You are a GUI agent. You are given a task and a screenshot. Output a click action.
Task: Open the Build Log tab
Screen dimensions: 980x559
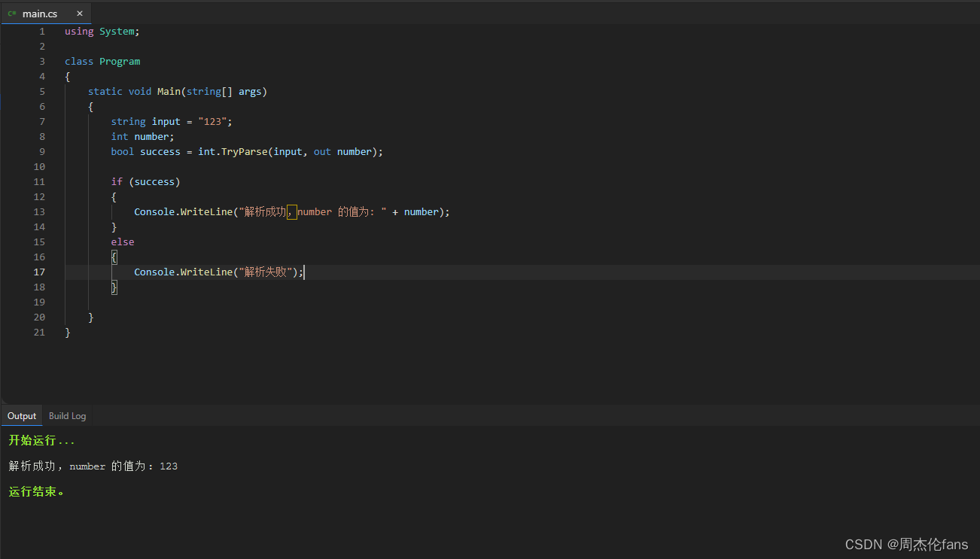pyautogui.click(x=68, y=416)
